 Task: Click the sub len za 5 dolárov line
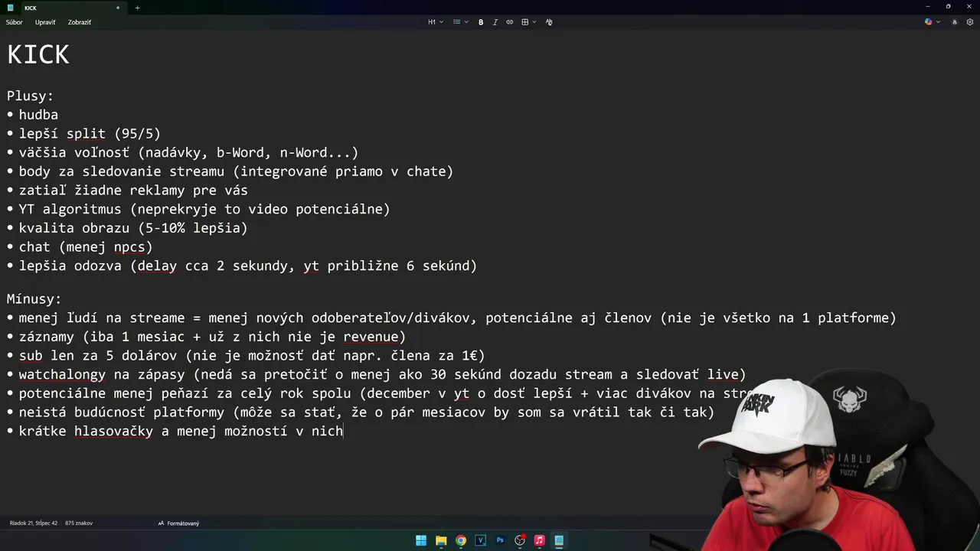tap(252, 356)
